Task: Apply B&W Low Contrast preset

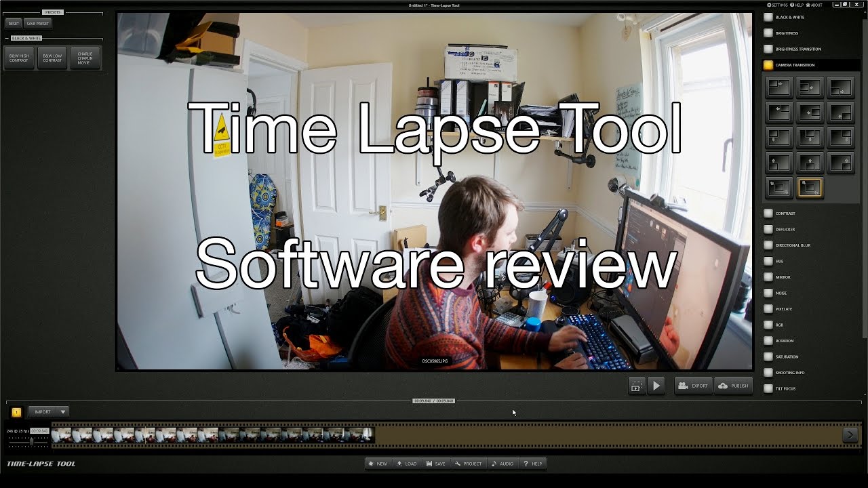Action: [52, 58]
